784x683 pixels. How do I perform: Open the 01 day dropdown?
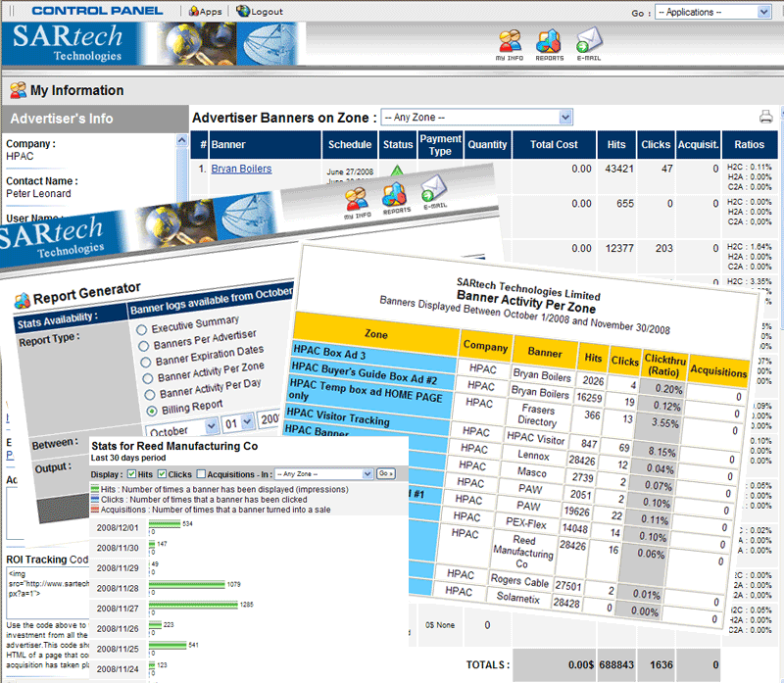[x=237, y=423]
